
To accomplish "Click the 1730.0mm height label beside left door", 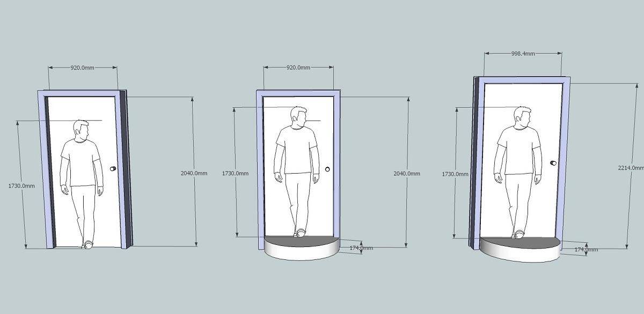I will click(x=21, y=186).
